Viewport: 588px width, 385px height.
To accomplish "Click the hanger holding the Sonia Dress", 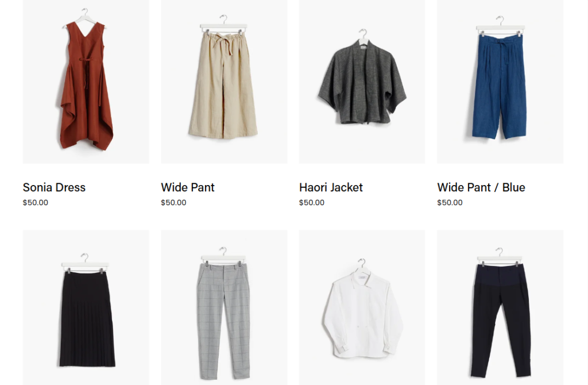I will (x=85, y=17).
